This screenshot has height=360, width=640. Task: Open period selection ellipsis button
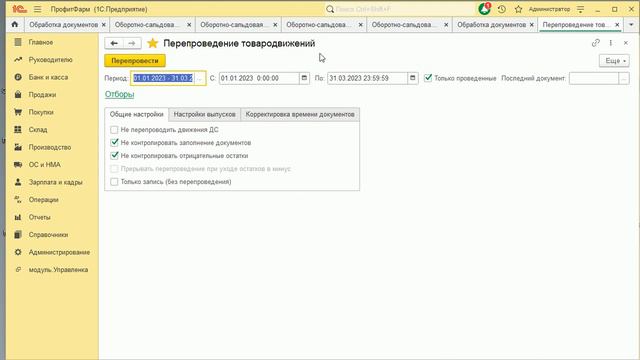pos(200,78)
